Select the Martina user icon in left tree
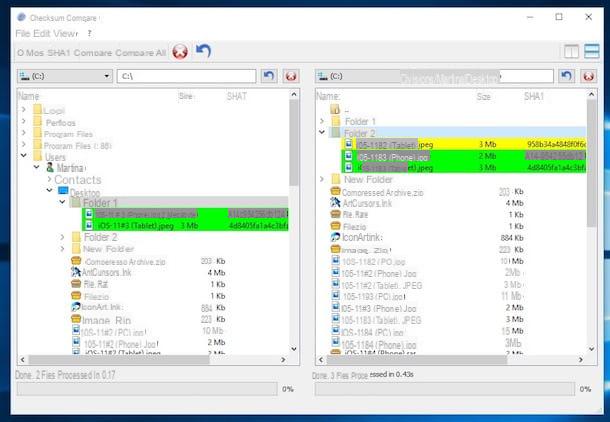Viewport: 610px width, 422px height. coord(50,168)
